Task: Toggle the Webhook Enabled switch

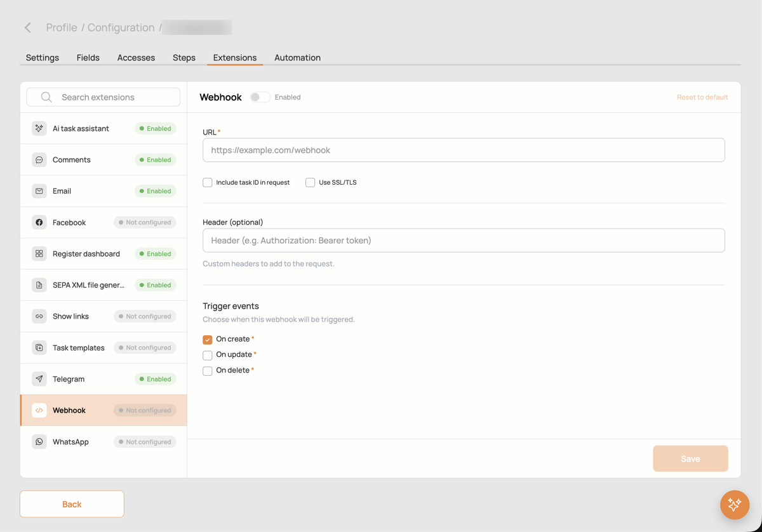Action: [x=260, y=97]
